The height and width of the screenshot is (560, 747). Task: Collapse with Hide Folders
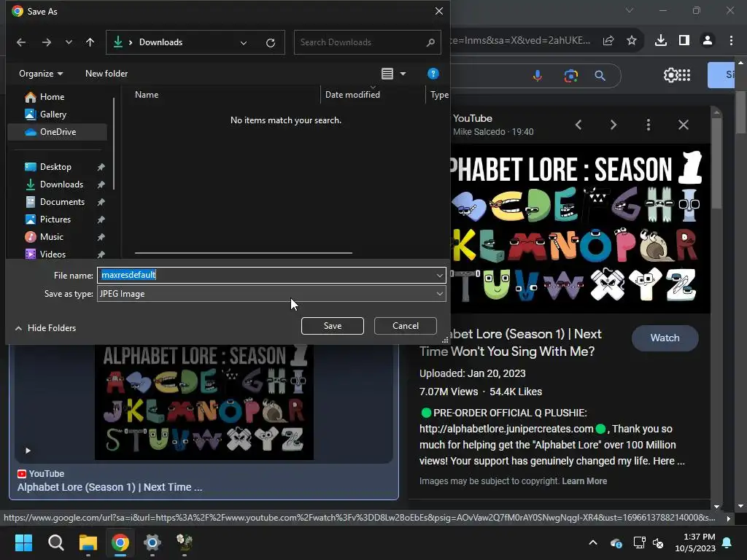[45, 328]
